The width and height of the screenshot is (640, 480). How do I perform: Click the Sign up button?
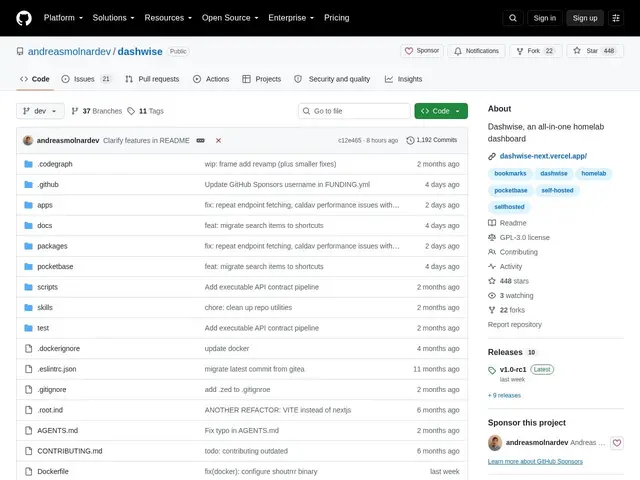click(x=584, y=18)
